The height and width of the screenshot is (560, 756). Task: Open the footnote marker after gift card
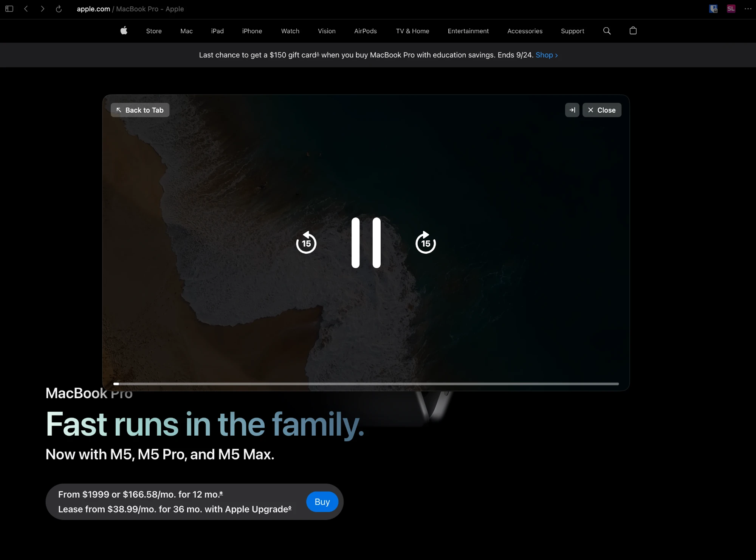[x=318, y=54]
